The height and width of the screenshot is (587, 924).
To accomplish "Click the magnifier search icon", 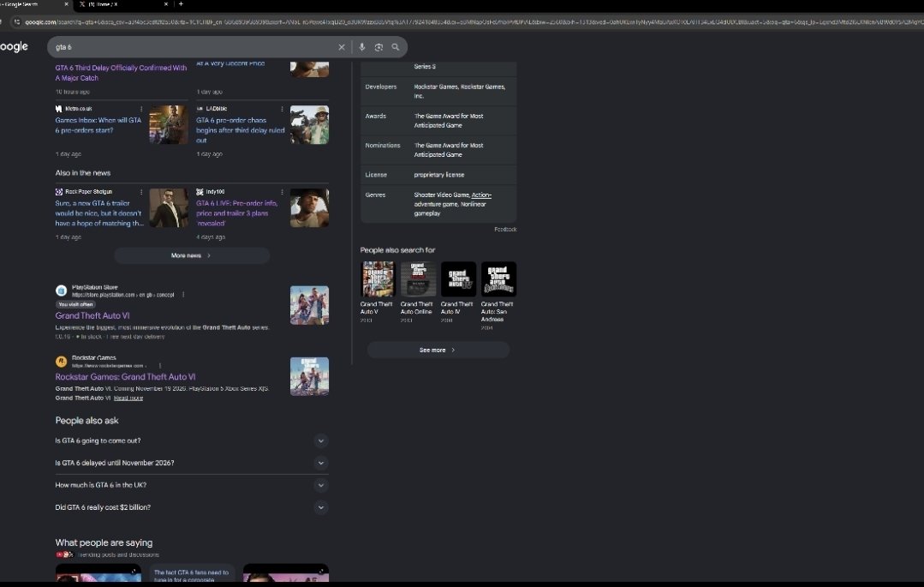I will point(396,47).
